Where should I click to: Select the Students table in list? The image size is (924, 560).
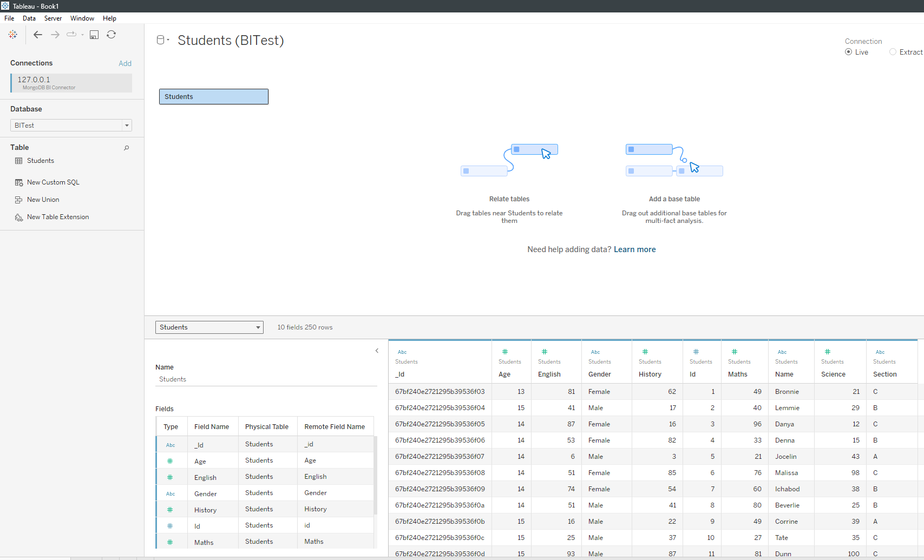tap(41, 161)
